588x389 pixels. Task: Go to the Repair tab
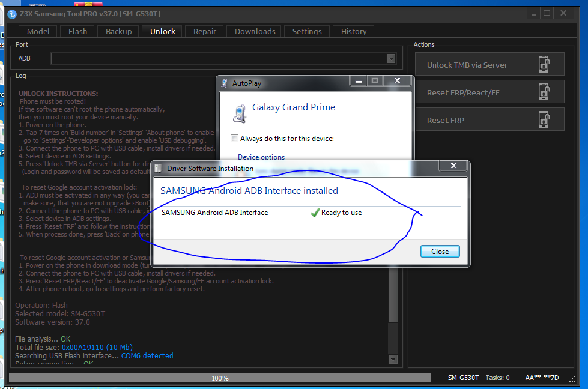(204, 31)
